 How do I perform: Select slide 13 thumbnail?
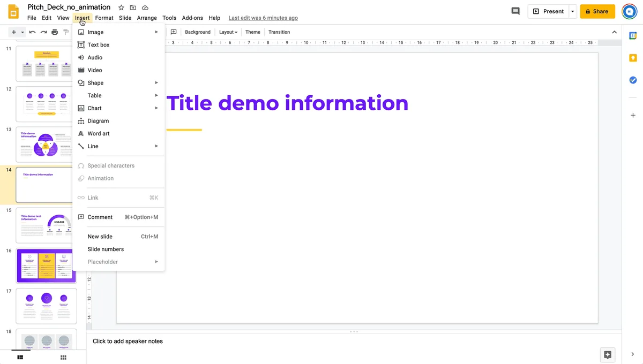click(x=46, y=145)
